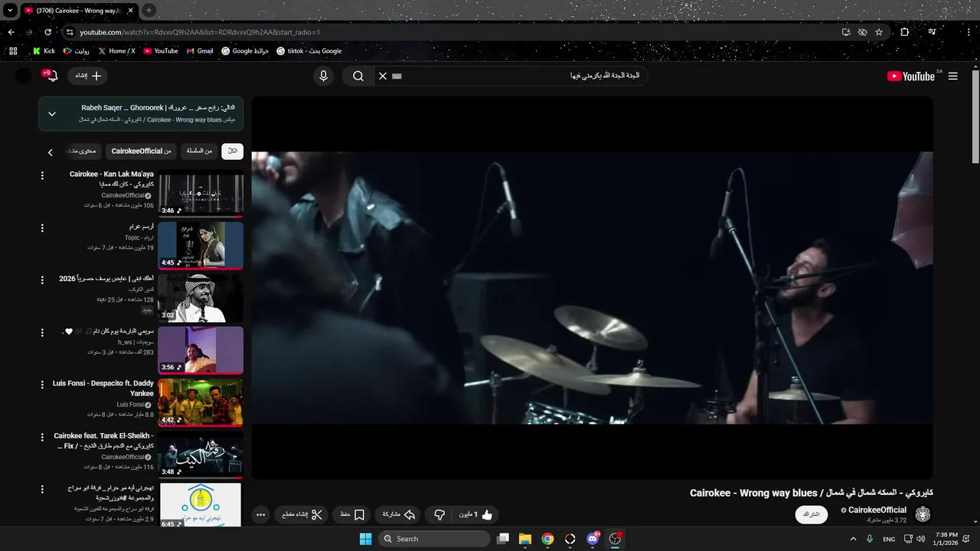
Task: Open the account avatar menu
Action: click(24, 76)
